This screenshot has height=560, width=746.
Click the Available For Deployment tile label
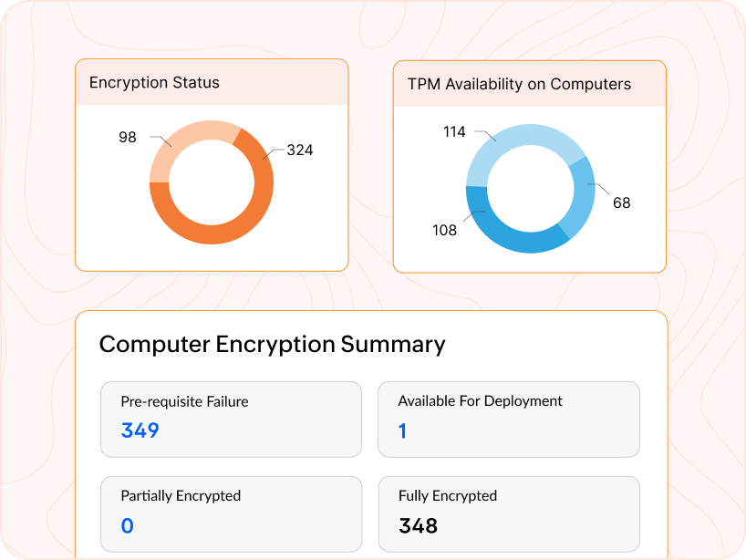480,401
